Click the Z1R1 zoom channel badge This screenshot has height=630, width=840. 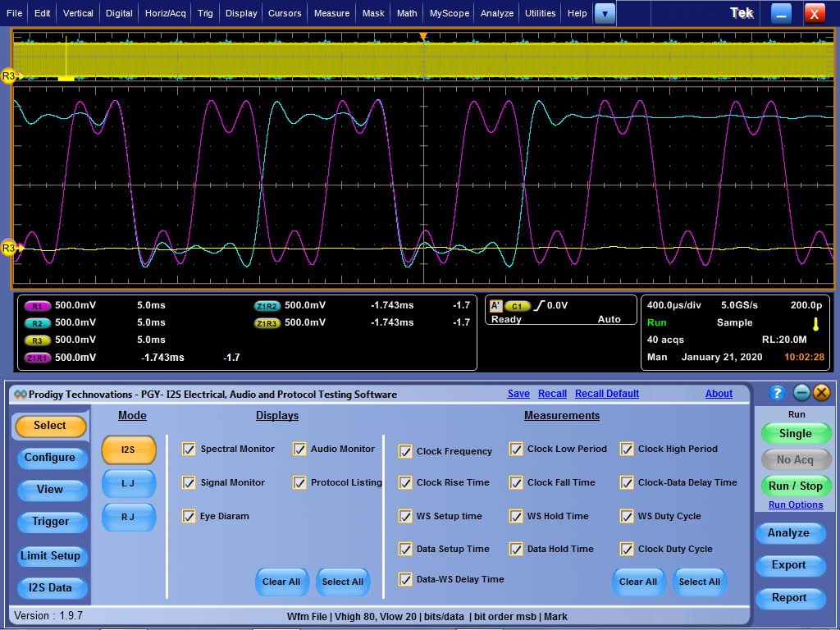37,358
